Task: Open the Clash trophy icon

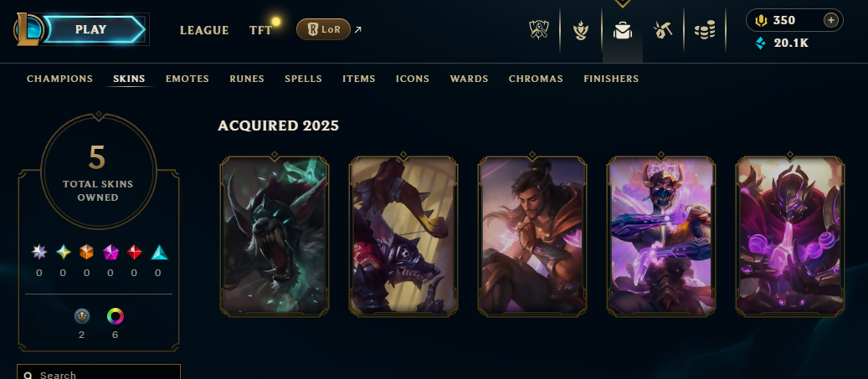Action: (538, 30)
